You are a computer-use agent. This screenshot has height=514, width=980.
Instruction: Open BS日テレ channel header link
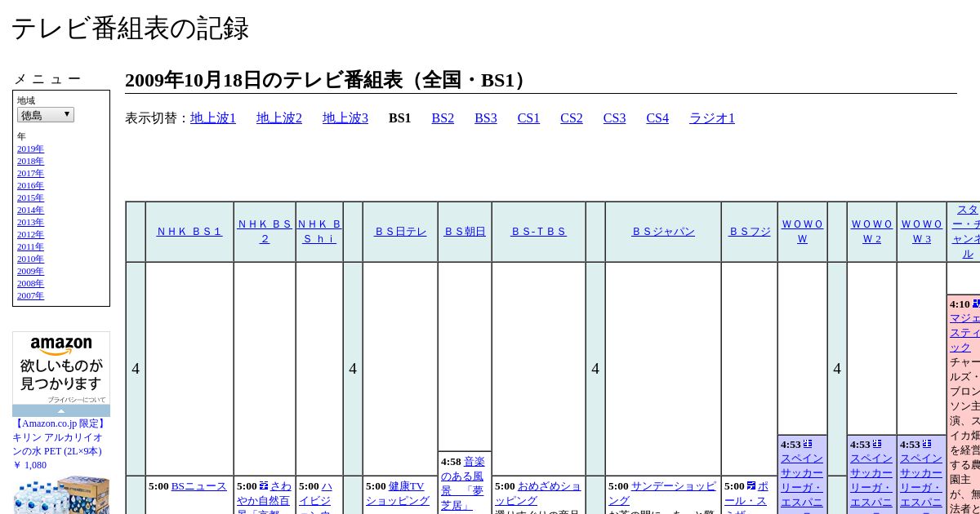tap(400, 232)
